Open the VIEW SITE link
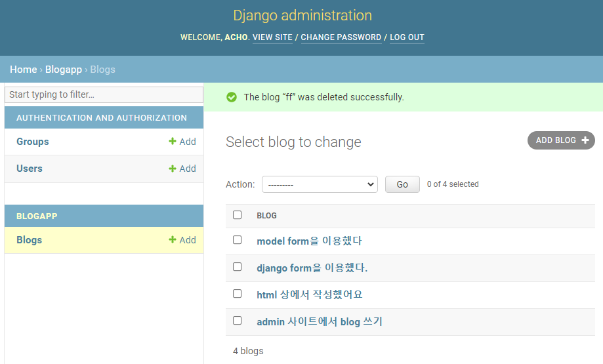The image size is (603, 364). click(x=272, y=37)
